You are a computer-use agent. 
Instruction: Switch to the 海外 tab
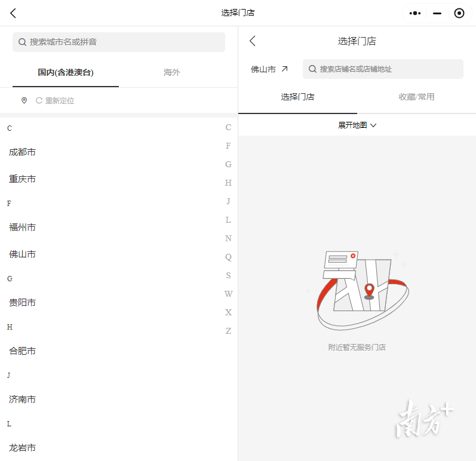coord(171,72)
